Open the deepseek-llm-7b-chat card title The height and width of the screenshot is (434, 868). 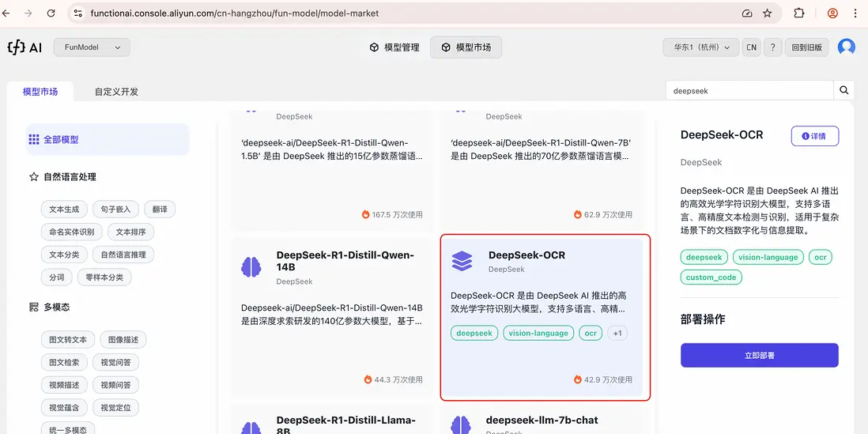pyautogui.click(x=542, y=420)
